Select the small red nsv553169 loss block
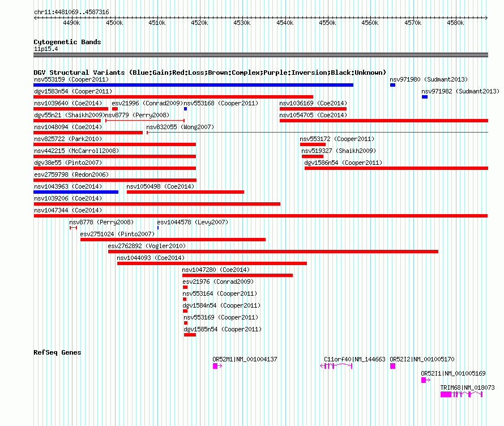This screenshot has height=426, width=504. coord(186,323)
